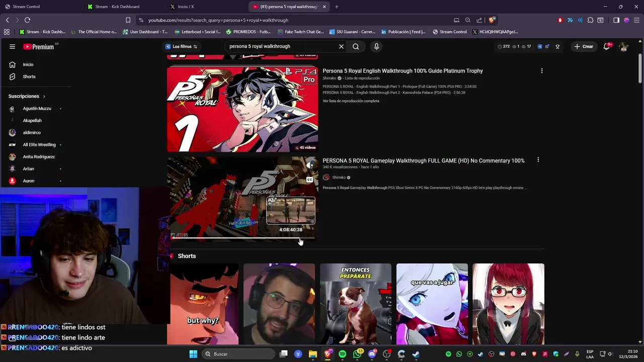Open a new browser tab
The height and width of the screenshot is (362, 644).
337,7
